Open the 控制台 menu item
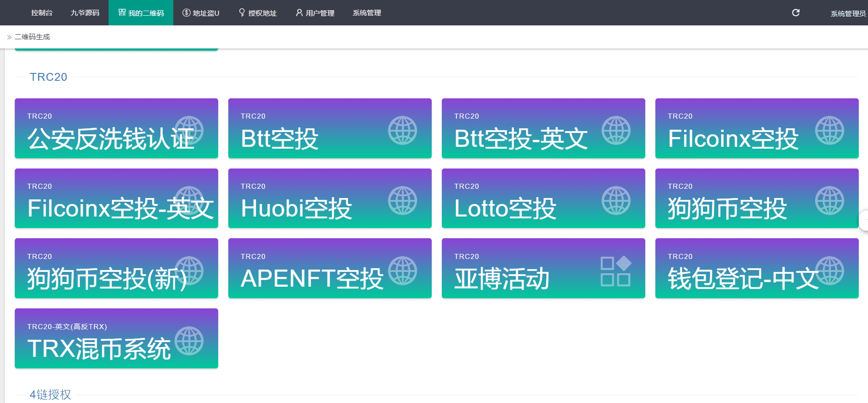Viewport: 868px width, 403px height. 42,13
